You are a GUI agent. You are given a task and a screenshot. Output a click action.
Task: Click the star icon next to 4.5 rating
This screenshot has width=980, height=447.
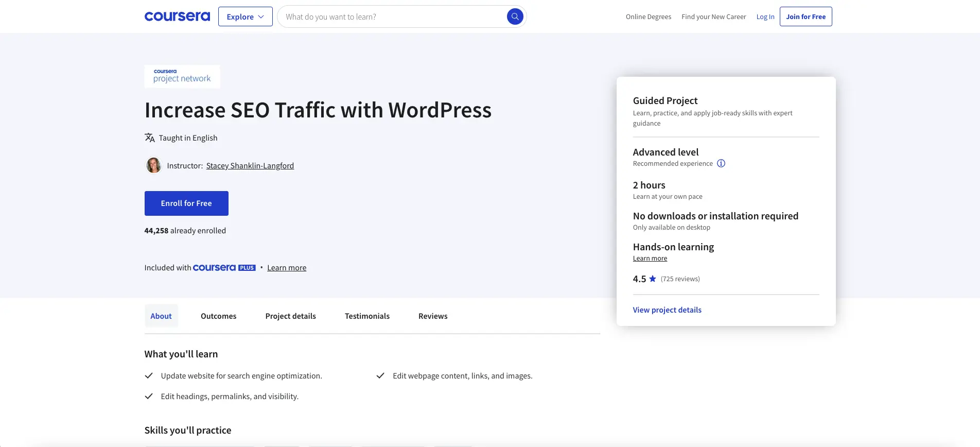click(x=653, y=279)
